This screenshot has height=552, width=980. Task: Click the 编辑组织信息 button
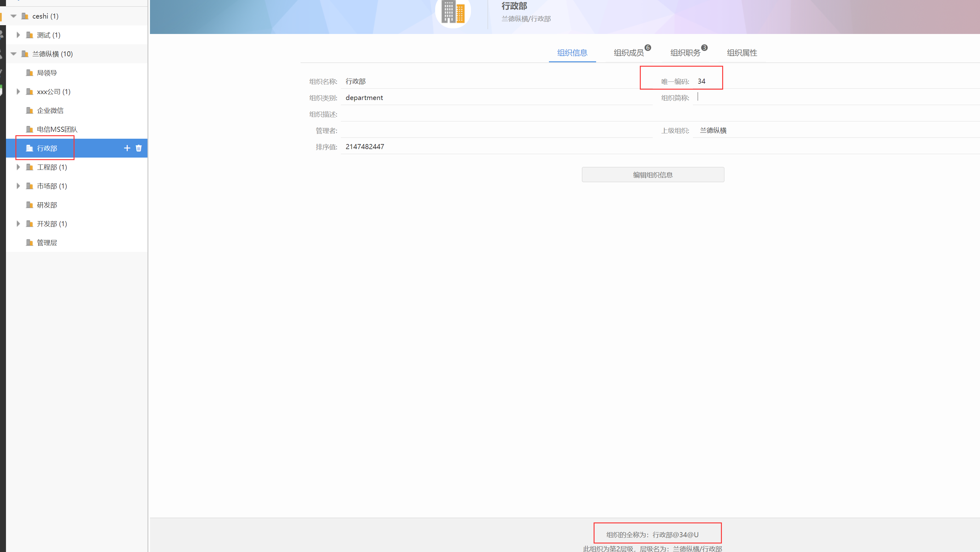pyautogui.click(x=653, y=175)
